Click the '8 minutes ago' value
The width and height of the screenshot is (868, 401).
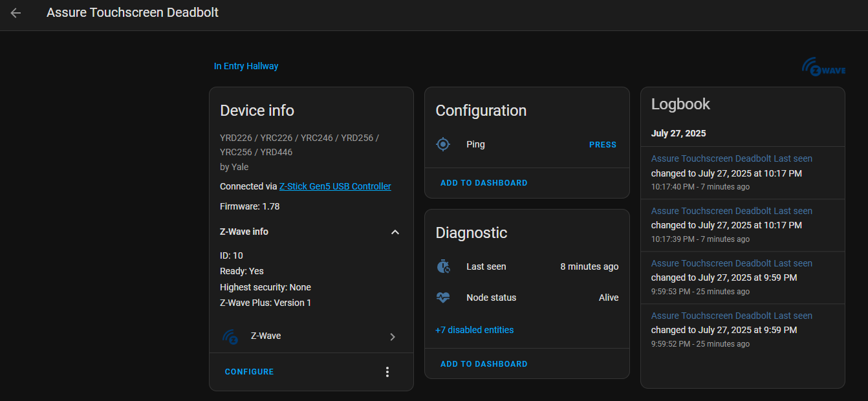[x=589, y=266]
